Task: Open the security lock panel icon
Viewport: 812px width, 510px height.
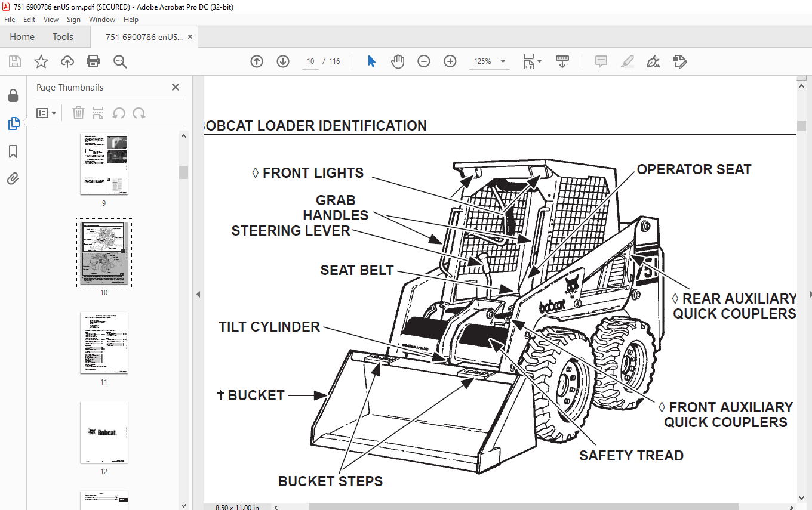Action: (13, 96)
